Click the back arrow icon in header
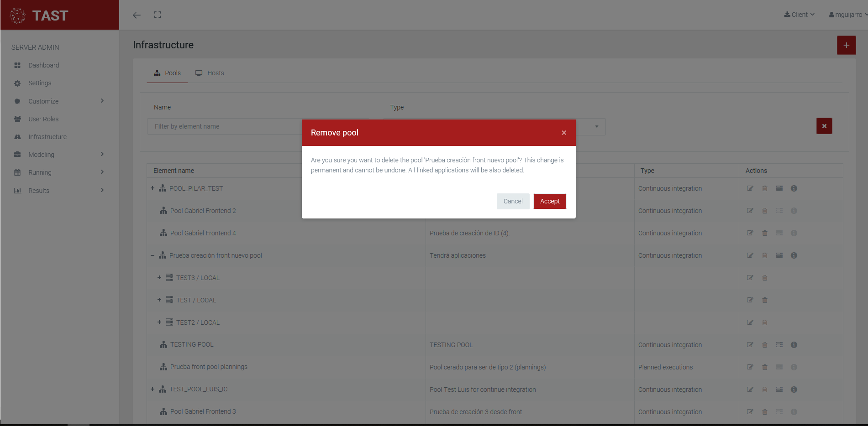The image size is (868, 426). (x=137, y=15)
